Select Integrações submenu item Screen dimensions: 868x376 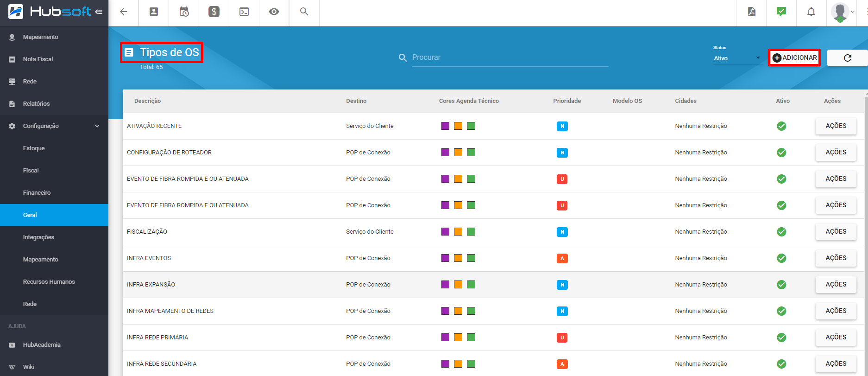pyautogui.click(x=54, y=237)
